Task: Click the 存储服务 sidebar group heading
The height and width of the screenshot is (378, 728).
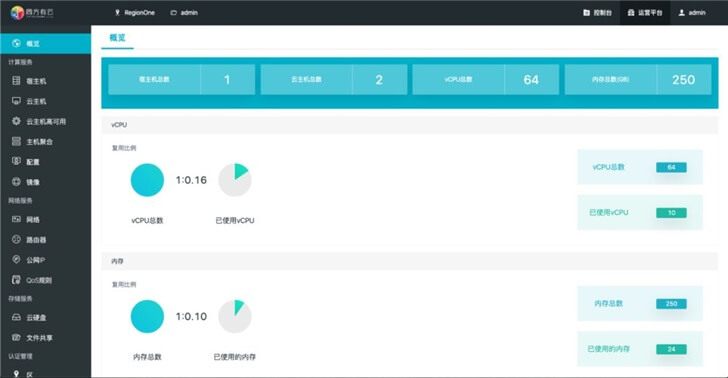Action: pos(20,298)
